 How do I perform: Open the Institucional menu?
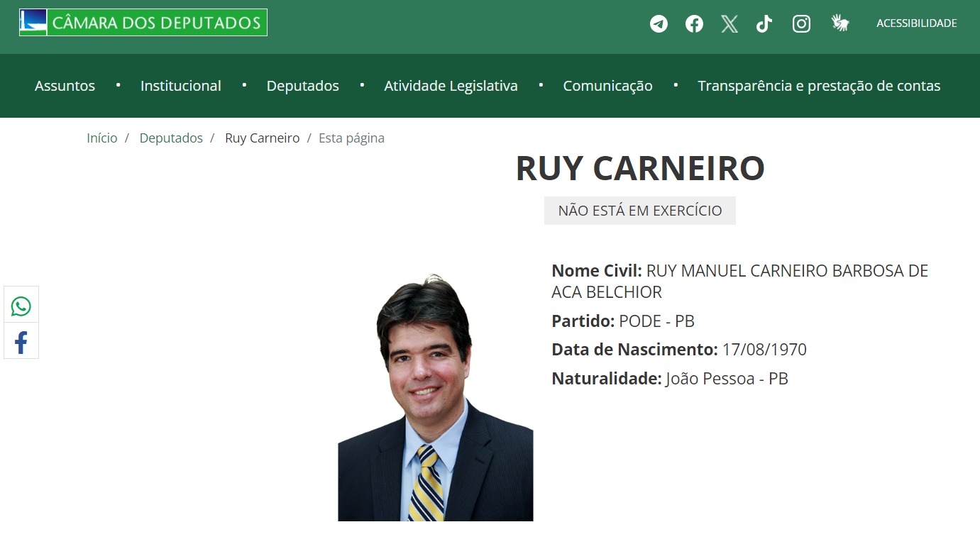(181, 86)
